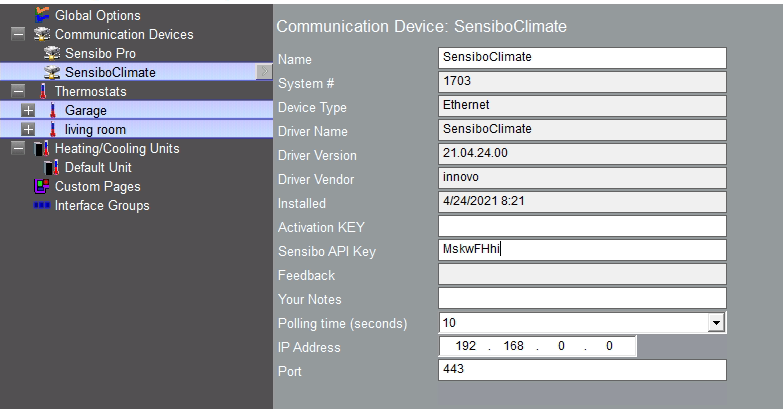Click the IP Address first octet 192
Screen dimensions: 783x409
point(465,346)
